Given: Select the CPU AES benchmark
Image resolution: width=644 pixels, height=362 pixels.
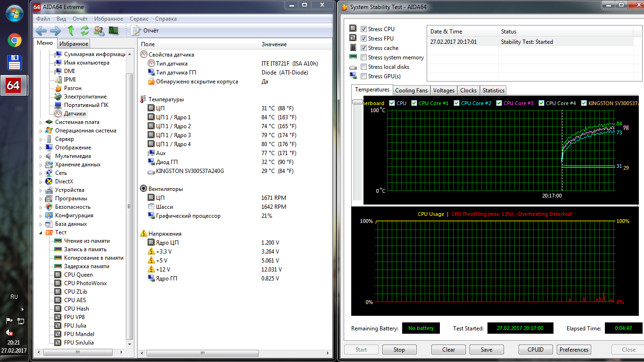Looking at the screenshot, I should coord(75,300).
